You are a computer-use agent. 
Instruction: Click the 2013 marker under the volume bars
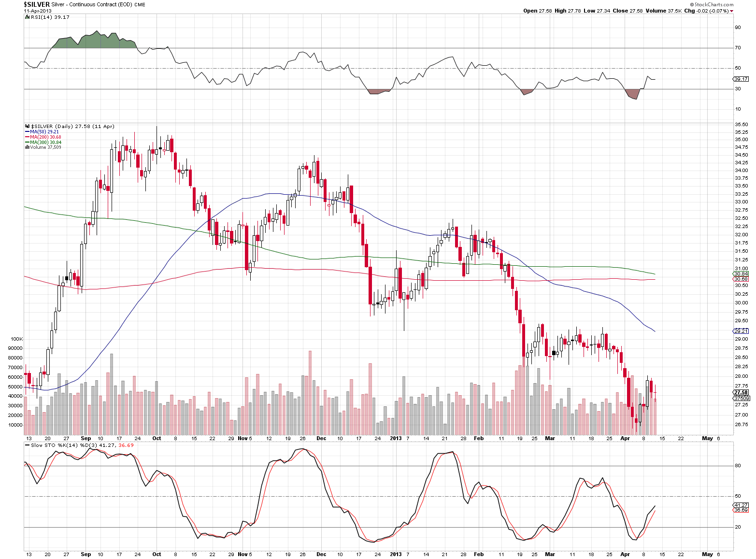396,438
